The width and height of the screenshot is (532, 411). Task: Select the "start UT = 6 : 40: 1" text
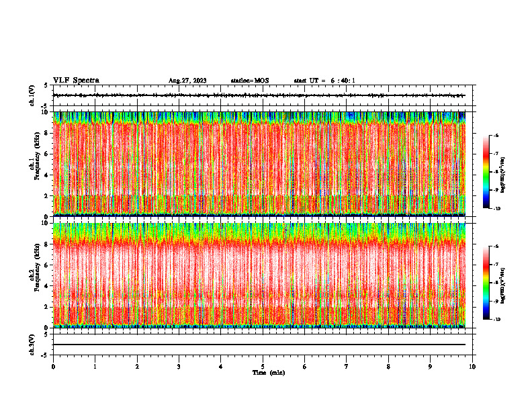pyautogui.click(x=324, y=81)
